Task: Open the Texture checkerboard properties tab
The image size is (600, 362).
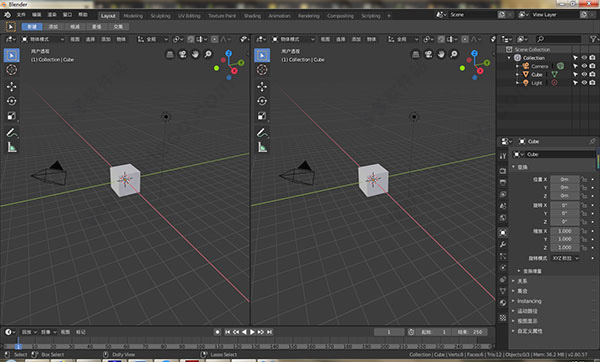Action: 503,317
